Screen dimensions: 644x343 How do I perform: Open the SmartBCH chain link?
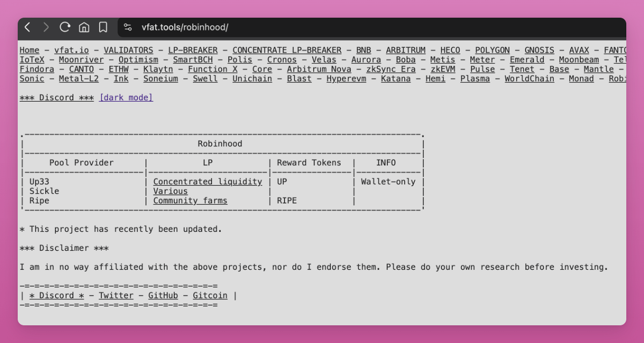coord(193,60)
